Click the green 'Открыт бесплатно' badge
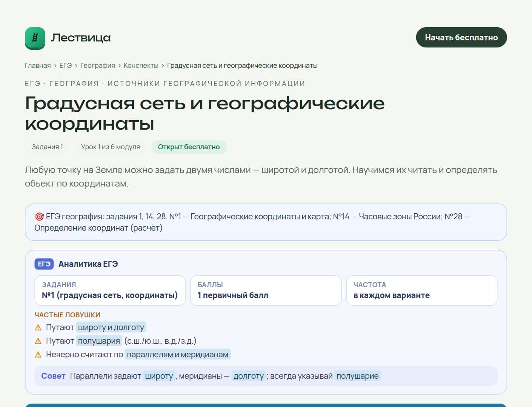532x407 pixels. click(x=189, y=147)
